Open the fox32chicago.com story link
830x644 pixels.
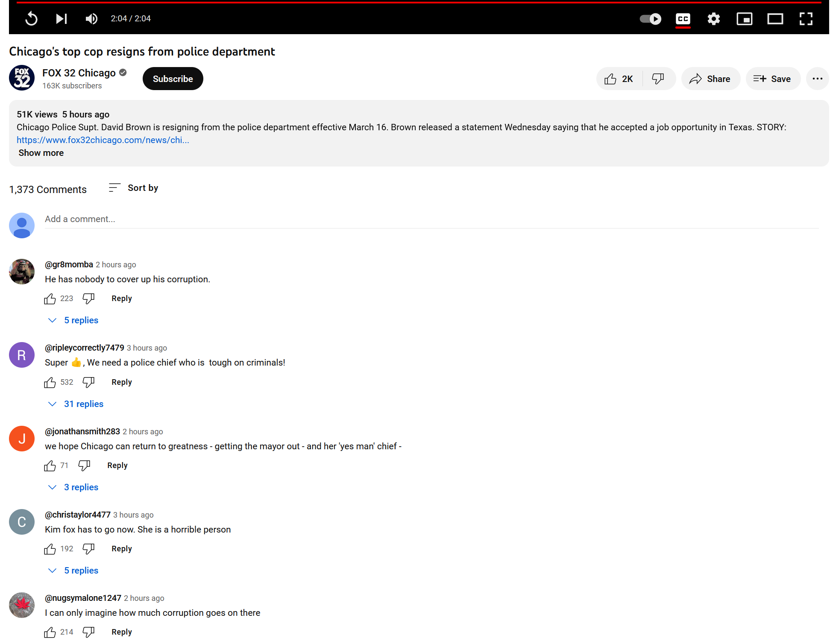coord(103,140)
